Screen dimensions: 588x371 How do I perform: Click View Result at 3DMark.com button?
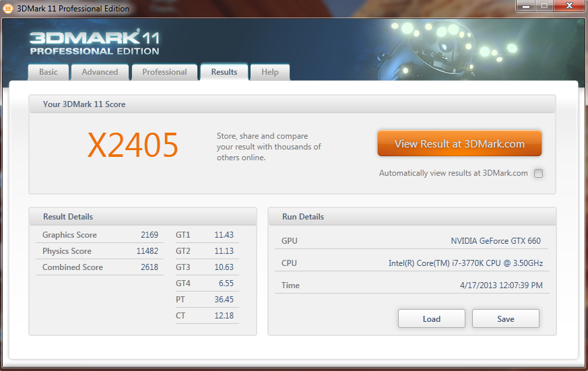click(459, 143)
